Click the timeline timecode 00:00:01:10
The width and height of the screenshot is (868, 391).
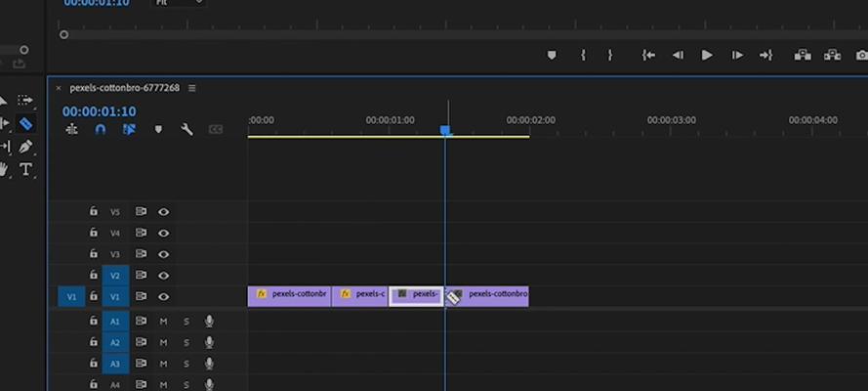[99, 111]
